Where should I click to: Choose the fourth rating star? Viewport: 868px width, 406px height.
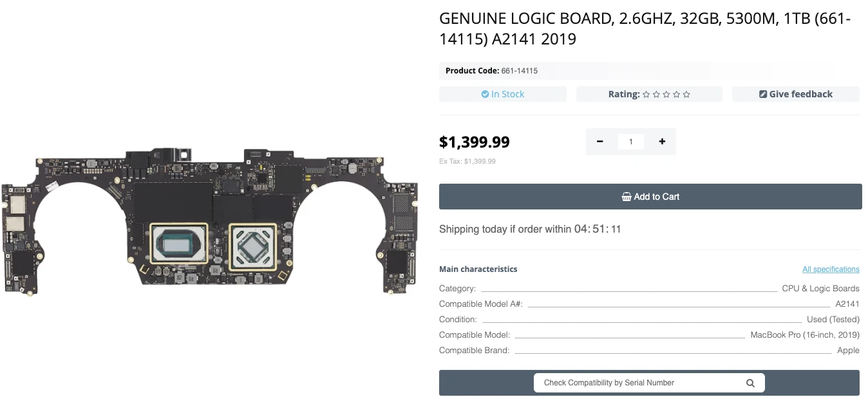(676, 95)
